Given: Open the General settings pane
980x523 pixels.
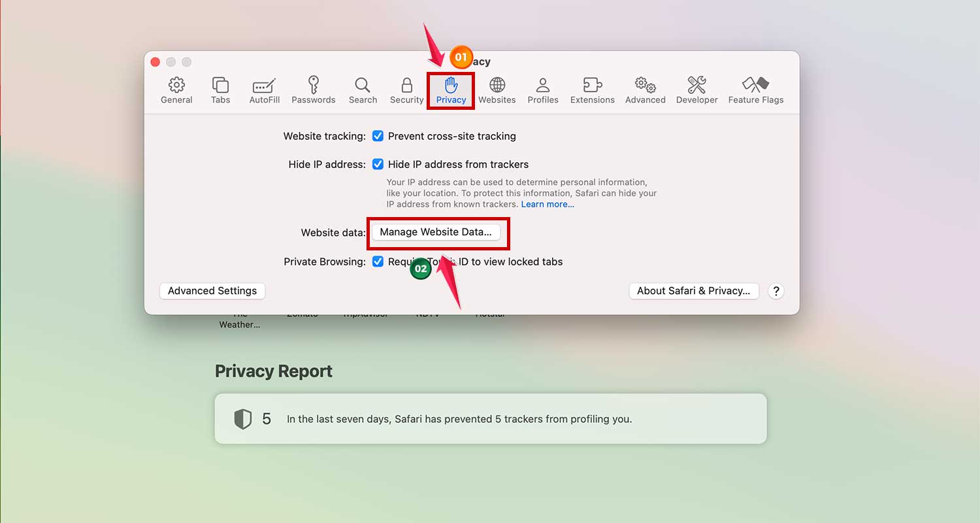Looking at the screenshot, I should (176, 90).
